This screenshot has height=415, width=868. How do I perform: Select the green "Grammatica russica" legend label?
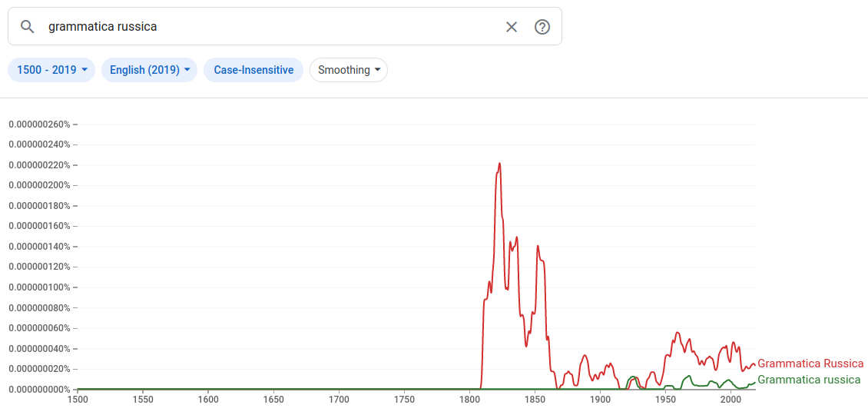pyautogui.click(x=809, y=380)
